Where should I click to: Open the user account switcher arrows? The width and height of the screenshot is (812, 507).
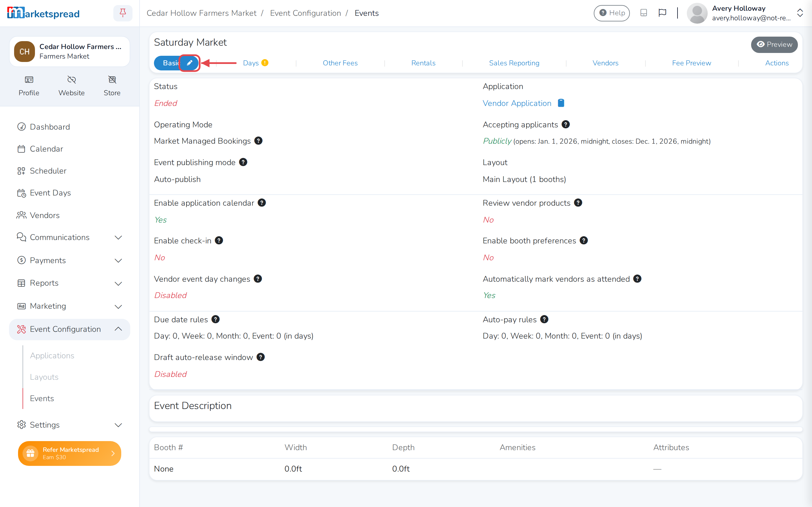[800, 13]
